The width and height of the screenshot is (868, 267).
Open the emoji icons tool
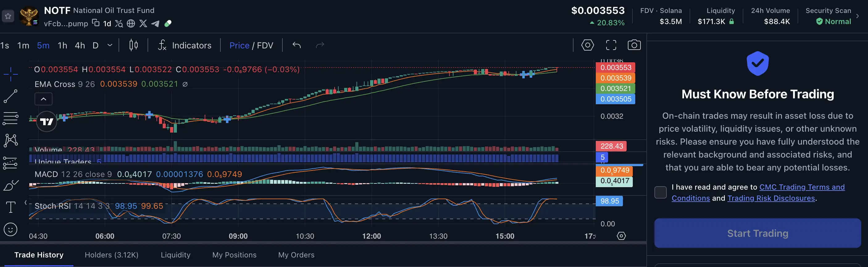10,230
